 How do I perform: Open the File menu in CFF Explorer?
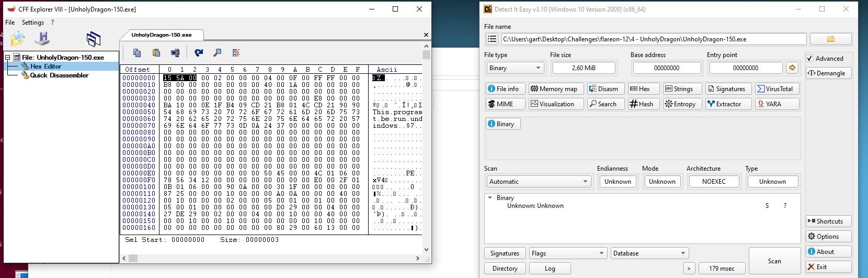10,23
